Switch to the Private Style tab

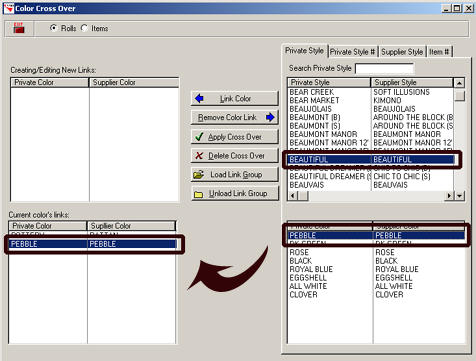(304, 51)
